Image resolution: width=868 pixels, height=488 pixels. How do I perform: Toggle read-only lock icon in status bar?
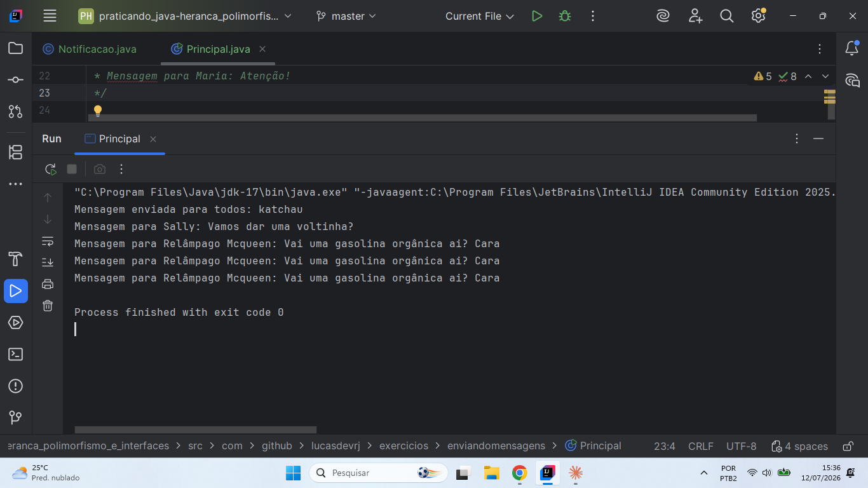click(x=848, y=446)
